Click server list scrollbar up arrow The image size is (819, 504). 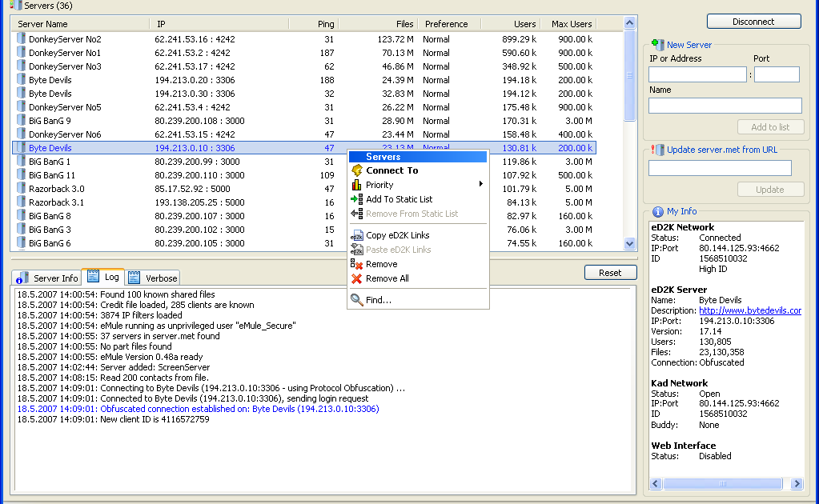pos(629,23)
